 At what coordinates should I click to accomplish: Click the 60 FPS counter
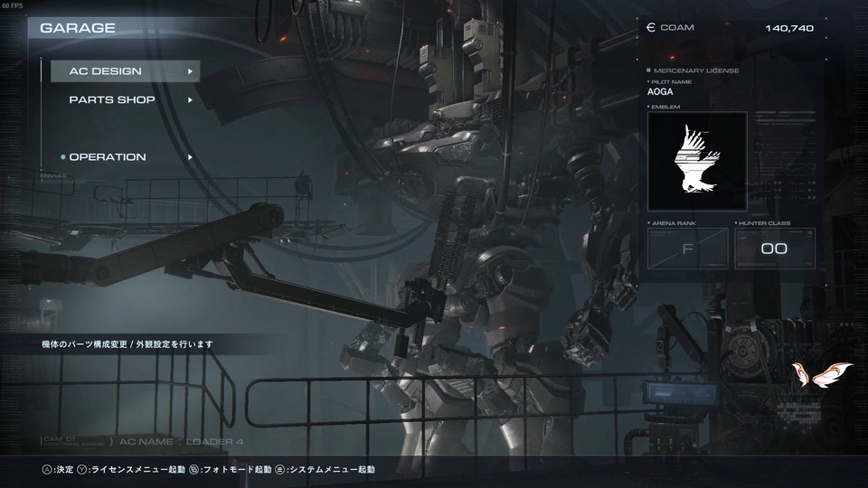(12, 5)
